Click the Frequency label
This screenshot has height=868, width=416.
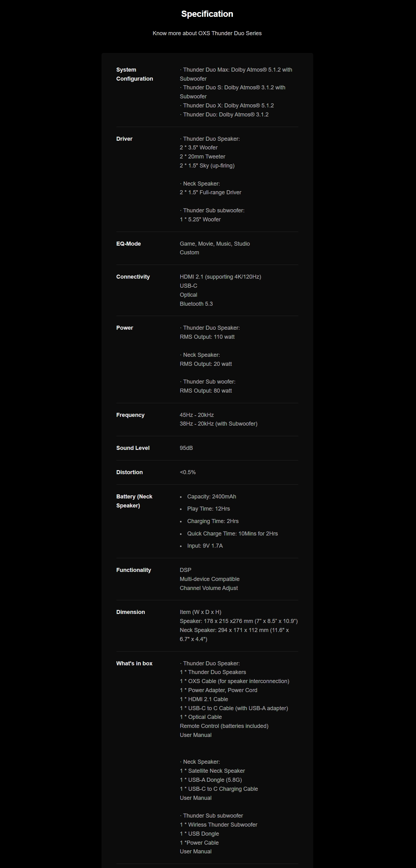tap(130, 415)
